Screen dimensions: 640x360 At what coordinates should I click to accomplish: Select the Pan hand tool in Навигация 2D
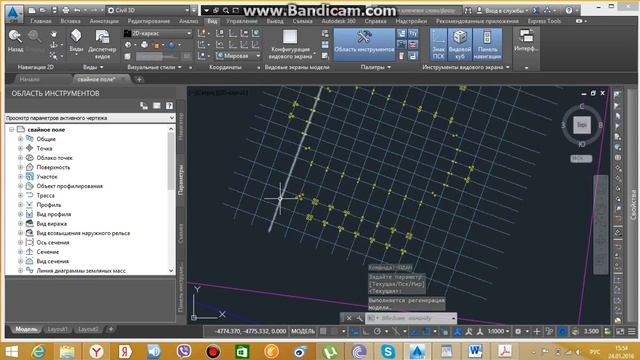[x=53, y=34]
